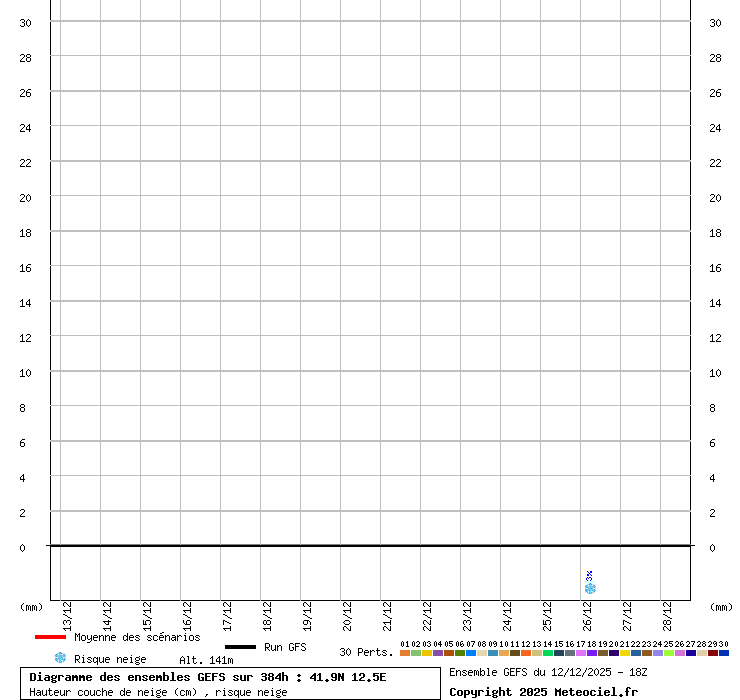Screen dimensions: 740x700
Task: Click the 30 Perts. legend label
Action: tap(366, 652)
